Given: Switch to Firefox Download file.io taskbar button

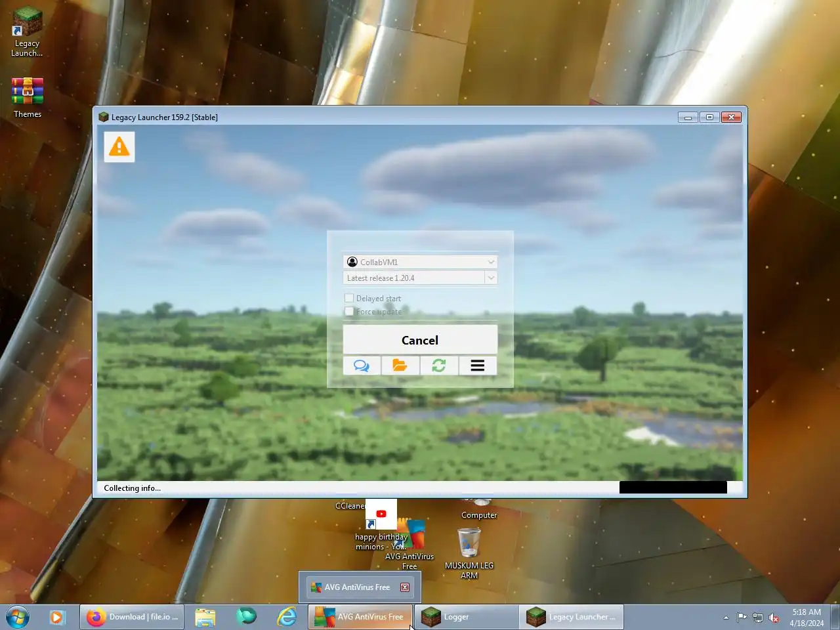Looking at the screenshot, I should pos(132,617).
